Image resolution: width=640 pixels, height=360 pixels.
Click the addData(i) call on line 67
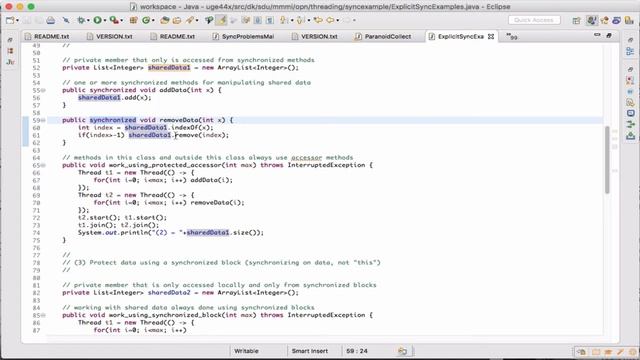211,180
